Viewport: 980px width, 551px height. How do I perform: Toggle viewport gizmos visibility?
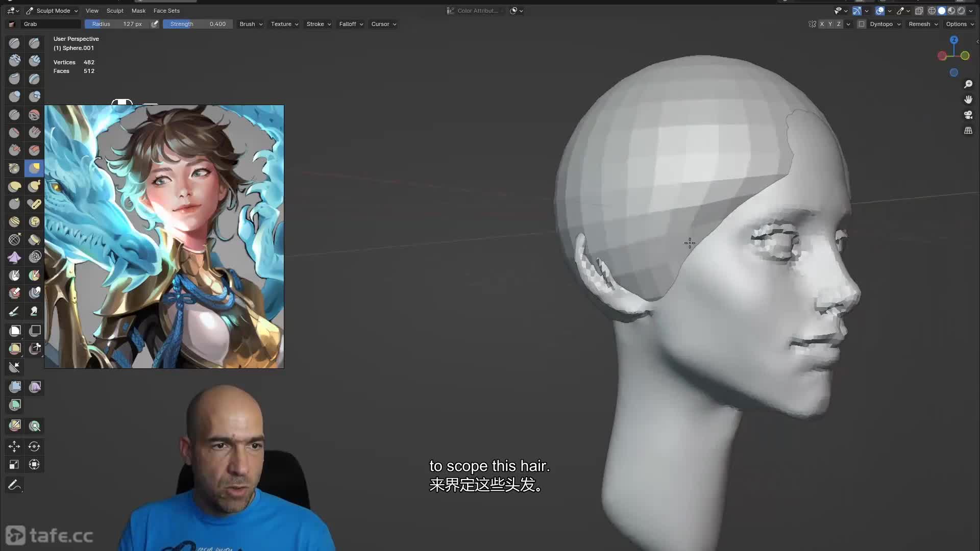857,11
